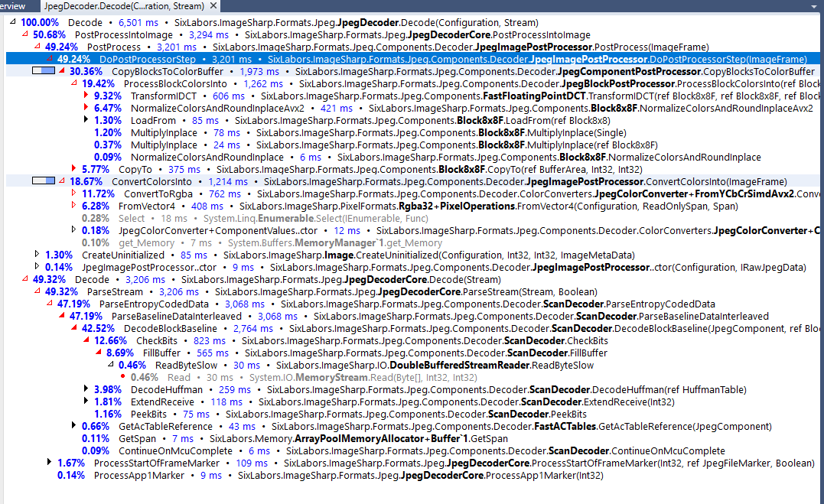Click the 2,764 ms DecodeBlockBaseline time
Screen dimensions: 824x504
253,328
